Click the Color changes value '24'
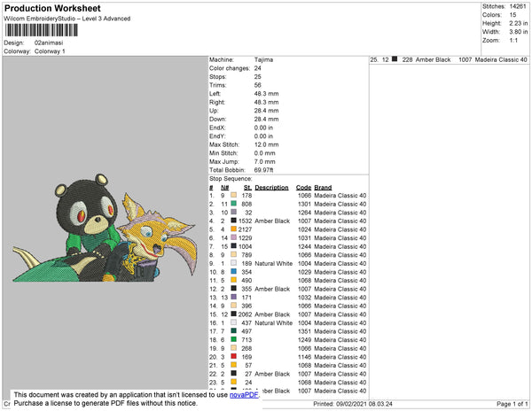Viewport: 532px width, 411px height. click(258, 68)
